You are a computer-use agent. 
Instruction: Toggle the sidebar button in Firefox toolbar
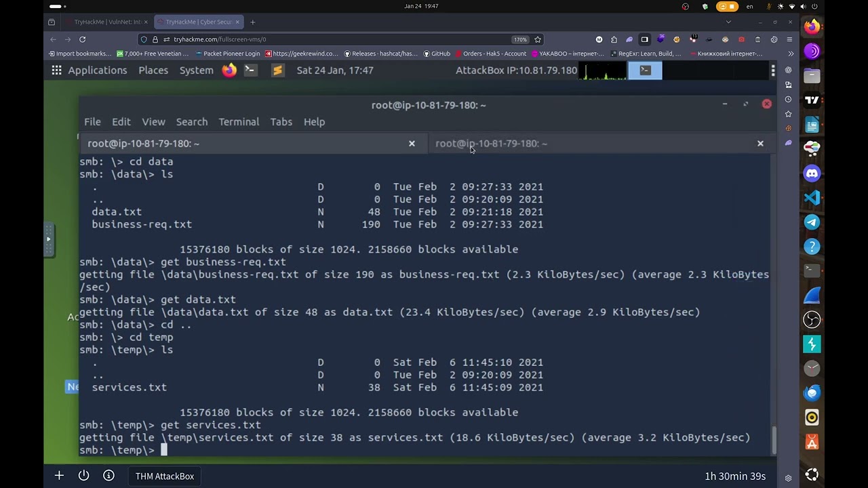tap(644, 39)
